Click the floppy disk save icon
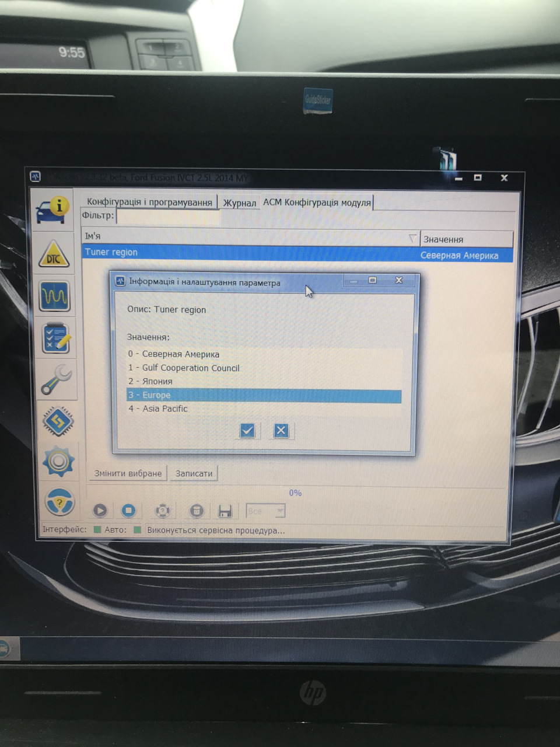The image size is (560, 747). point(225,512)
